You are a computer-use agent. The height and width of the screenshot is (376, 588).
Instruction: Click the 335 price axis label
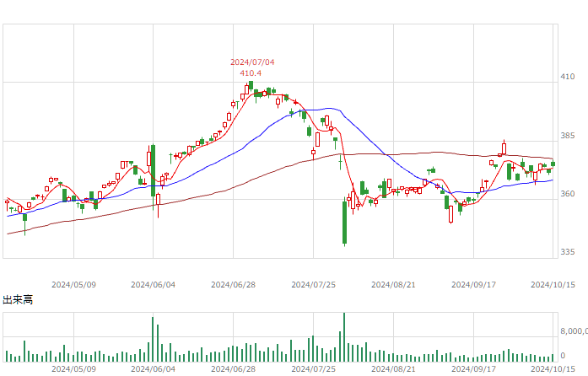coord(568,252)
